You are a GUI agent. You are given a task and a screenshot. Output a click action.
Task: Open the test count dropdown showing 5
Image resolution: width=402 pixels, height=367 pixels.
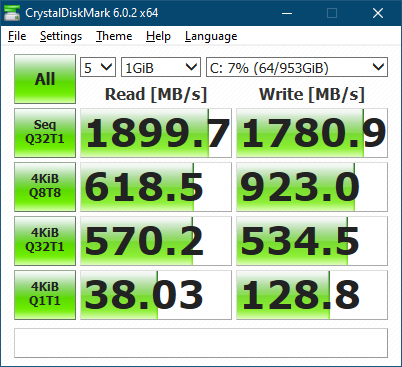pyautogui.click(x=98, y=67)
